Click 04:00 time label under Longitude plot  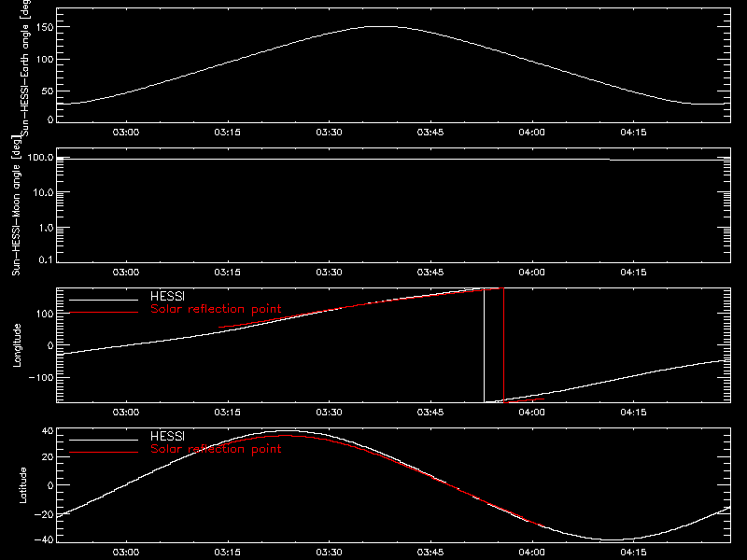[x=531, y=413]
